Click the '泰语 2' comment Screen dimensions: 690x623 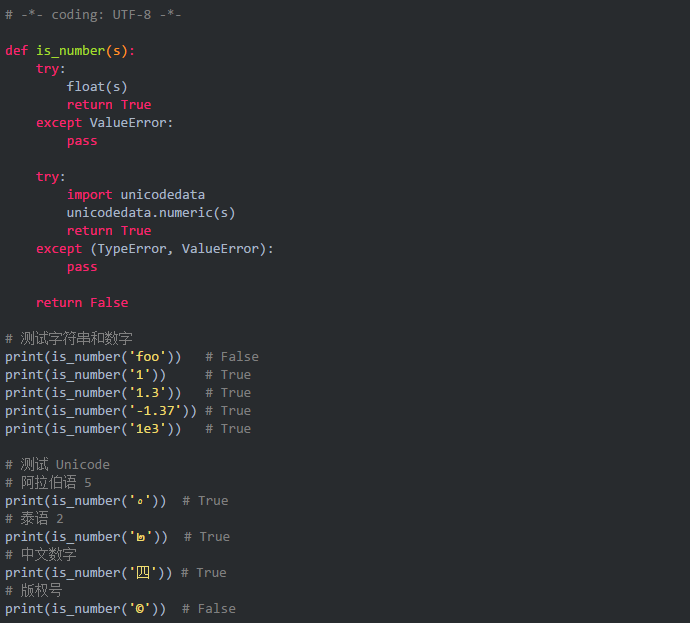tap(34, 519)
